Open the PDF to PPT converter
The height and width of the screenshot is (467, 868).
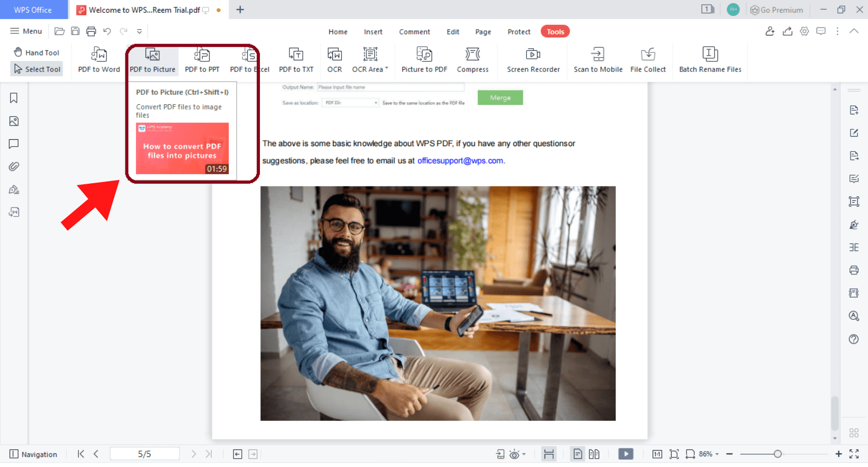(x=202, y=60)
